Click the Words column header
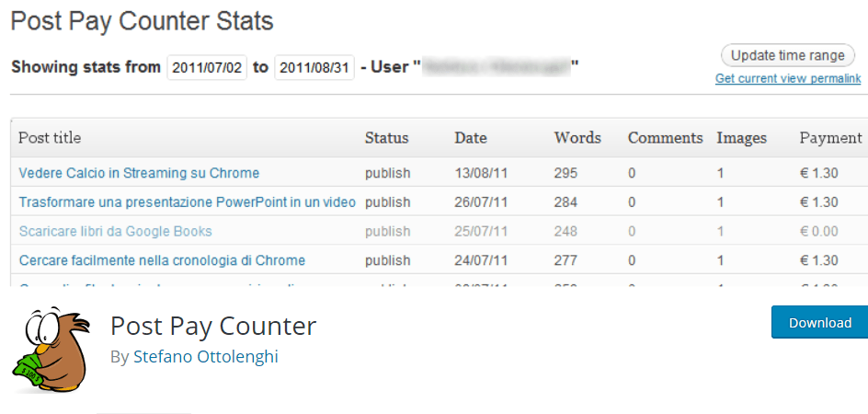 577,137
